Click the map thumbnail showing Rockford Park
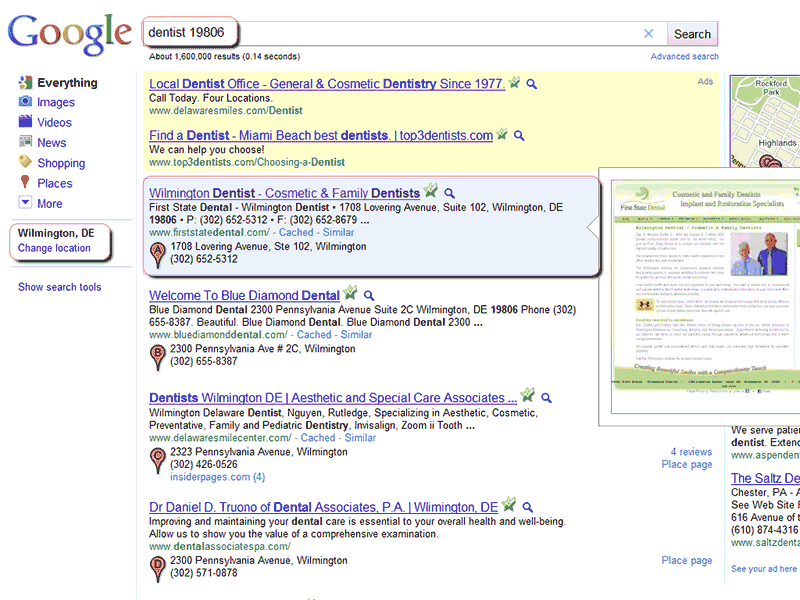800x600 pixels. [x=765, y=121]
